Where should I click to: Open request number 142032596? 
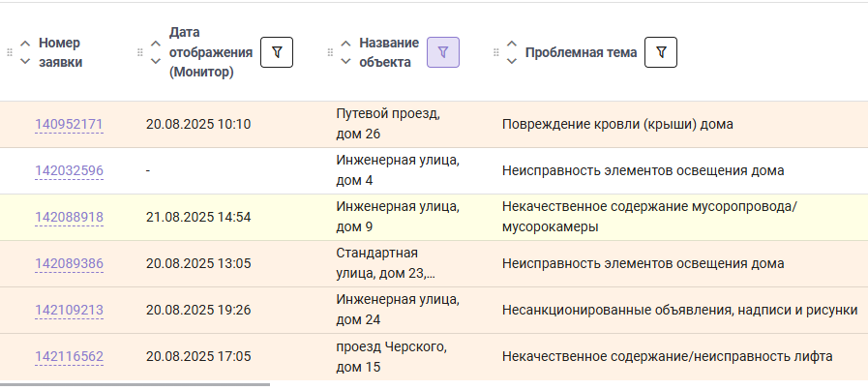tap(70, 171)
